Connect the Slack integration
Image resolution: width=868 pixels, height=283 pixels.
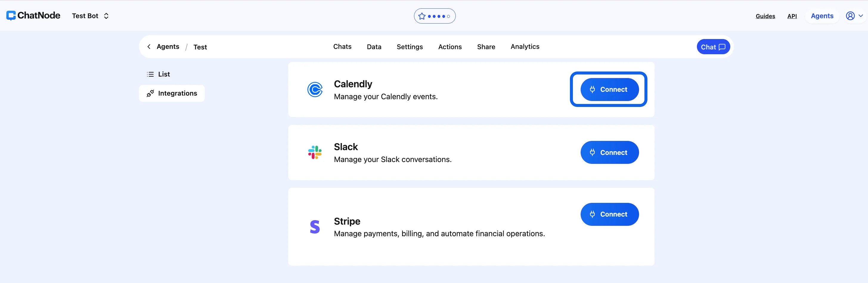click(x=609, y=152)
